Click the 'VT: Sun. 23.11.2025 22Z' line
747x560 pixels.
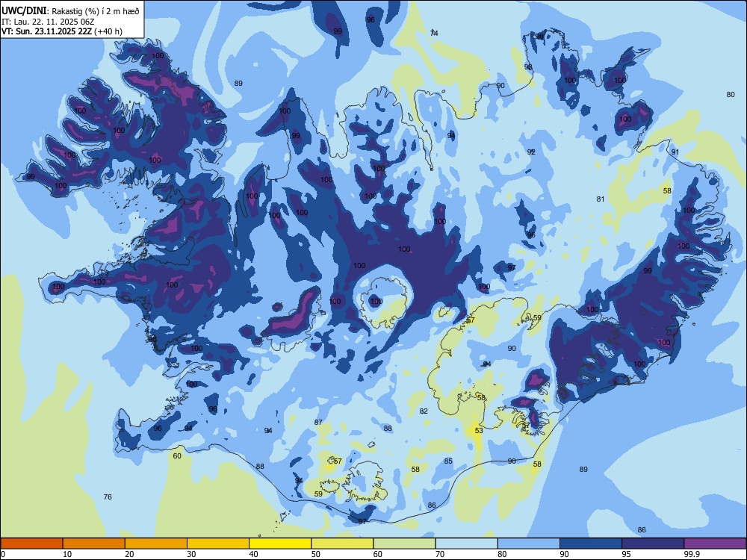coord(46,31)
